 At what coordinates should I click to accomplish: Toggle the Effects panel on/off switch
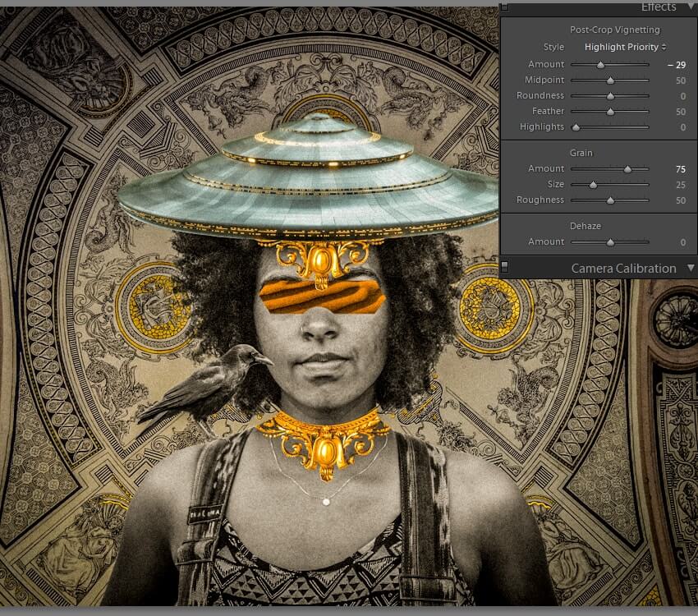point(504,7)
